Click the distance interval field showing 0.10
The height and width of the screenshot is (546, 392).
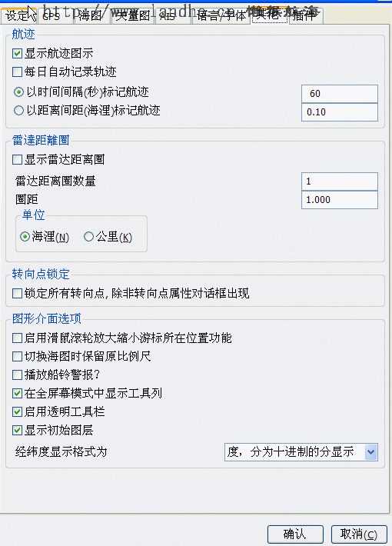click(340, 112)
